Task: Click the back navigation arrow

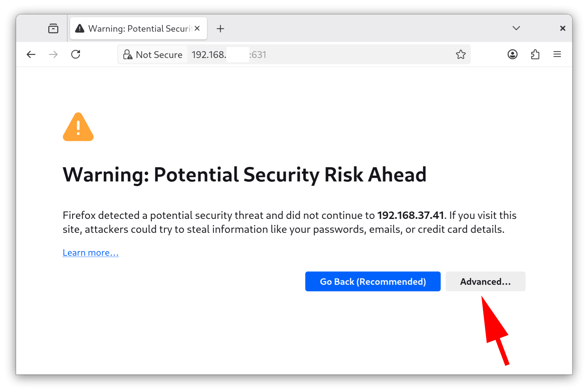Action: pyautogui.click(x=31, y=55)
